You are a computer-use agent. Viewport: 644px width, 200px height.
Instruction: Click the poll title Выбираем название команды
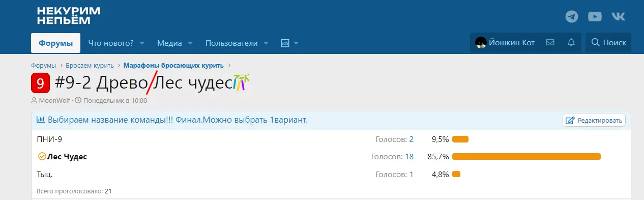[178, 120]
